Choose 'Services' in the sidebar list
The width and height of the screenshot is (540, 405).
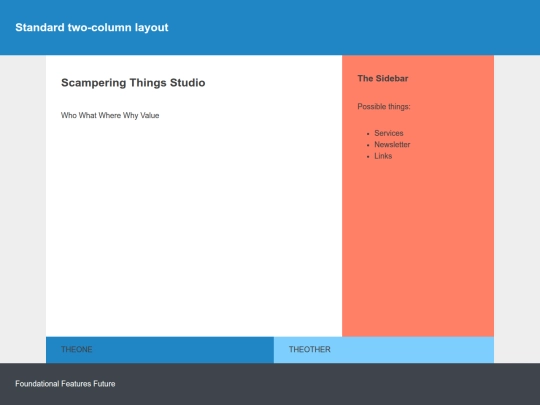(x=389, y=133)
